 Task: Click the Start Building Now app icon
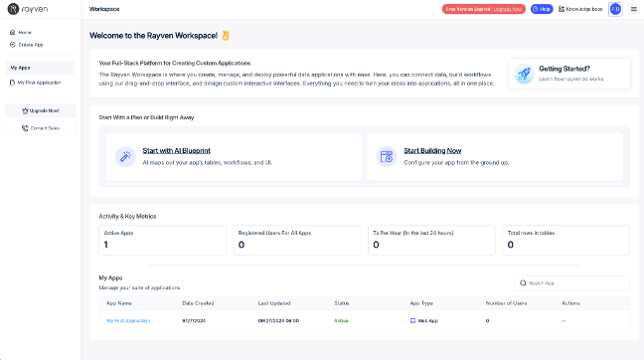click(x=387, y=156)
